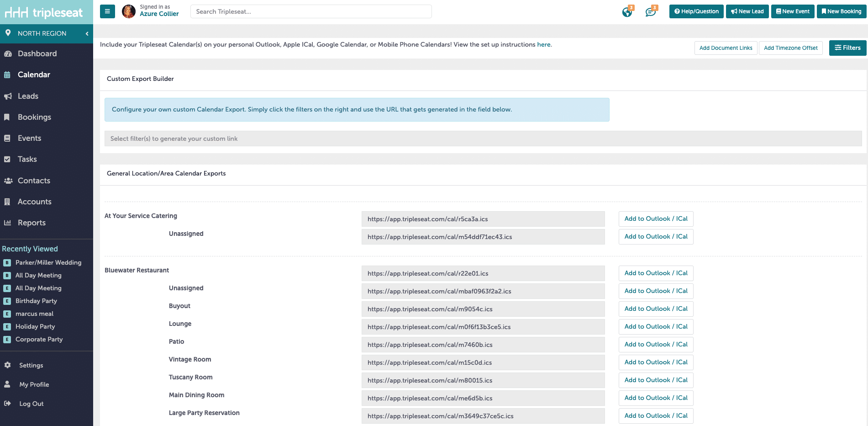Open Parker/Miller Wedding recent booking

[x=48, y=262]
